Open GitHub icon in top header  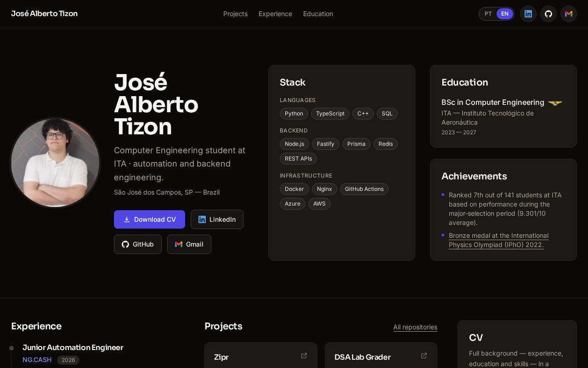[548, 14]
